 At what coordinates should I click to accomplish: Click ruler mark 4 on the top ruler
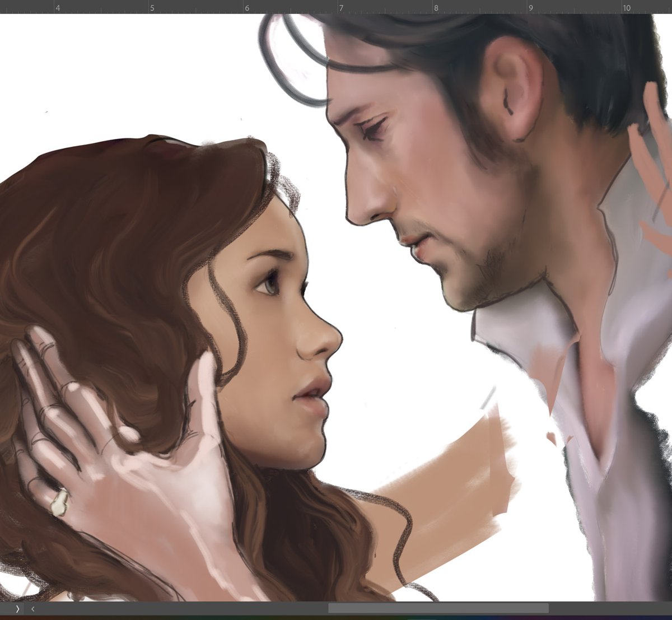58,8
